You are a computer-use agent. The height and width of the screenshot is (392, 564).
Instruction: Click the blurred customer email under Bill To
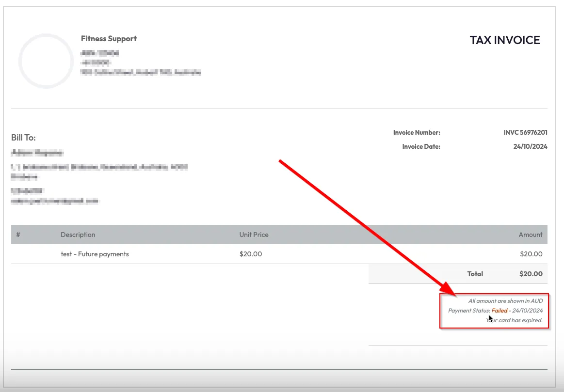tap(54, 201)
